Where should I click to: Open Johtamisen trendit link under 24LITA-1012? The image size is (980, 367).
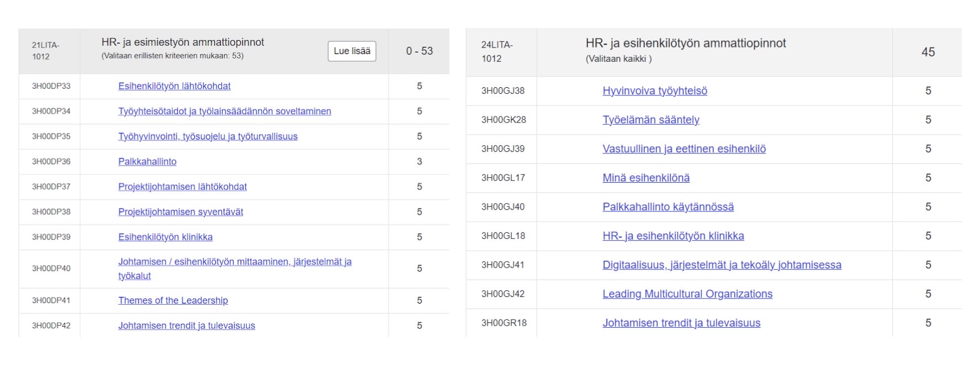click(681, 323)
